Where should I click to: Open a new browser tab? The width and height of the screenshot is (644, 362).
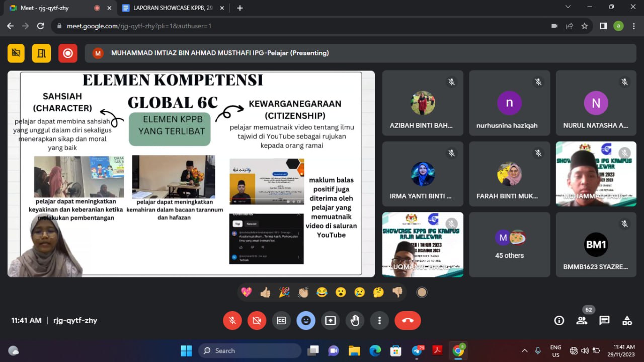[240, 8]
